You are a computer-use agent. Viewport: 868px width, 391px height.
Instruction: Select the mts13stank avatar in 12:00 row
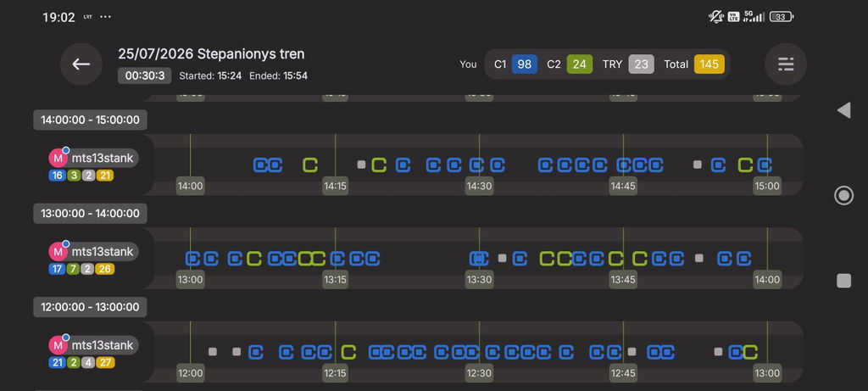tap(58, 345)
